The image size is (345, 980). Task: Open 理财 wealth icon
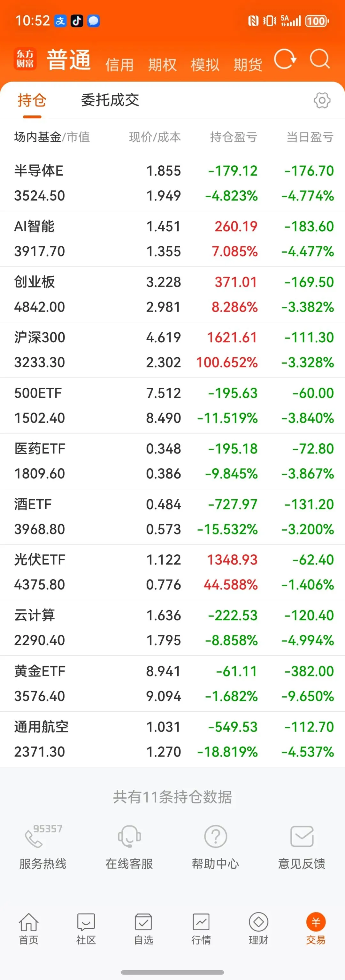click(258, 921)
